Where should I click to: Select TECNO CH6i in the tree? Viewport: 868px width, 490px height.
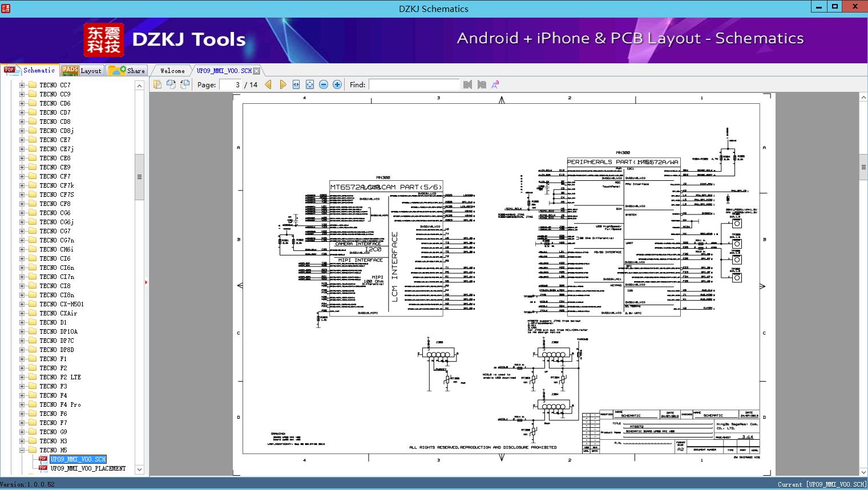pos(56,249)
